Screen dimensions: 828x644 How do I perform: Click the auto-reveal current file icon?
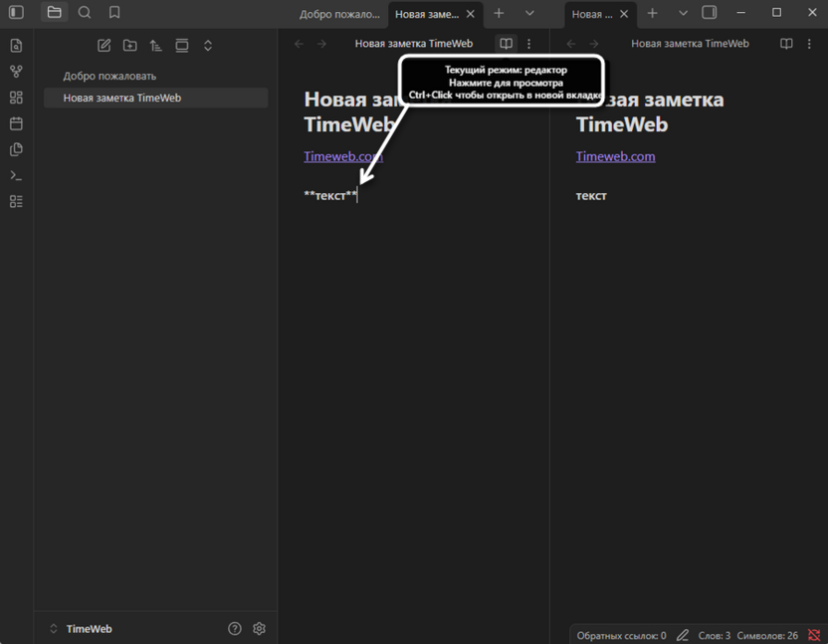tap(182, 46)
